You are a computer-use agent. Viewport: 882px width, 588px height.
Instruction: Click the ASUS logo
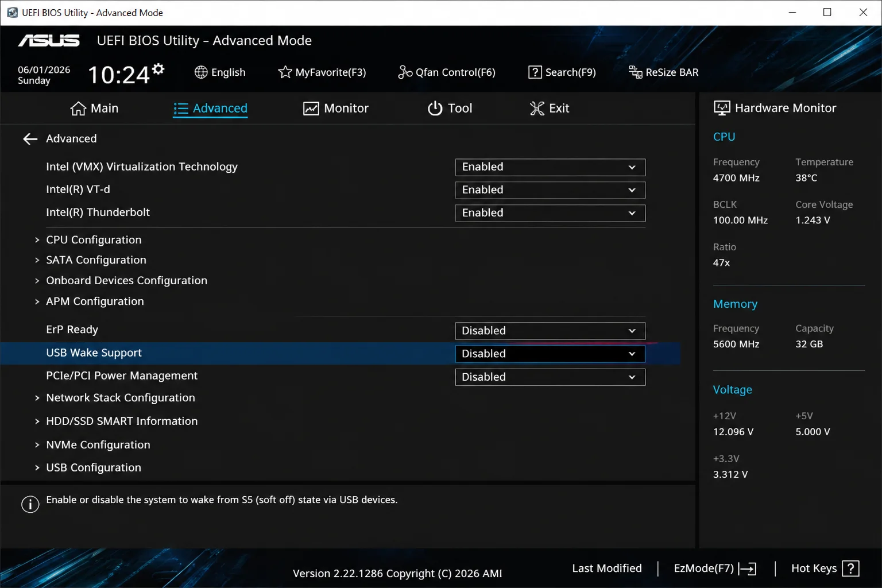tap(49, 40)
